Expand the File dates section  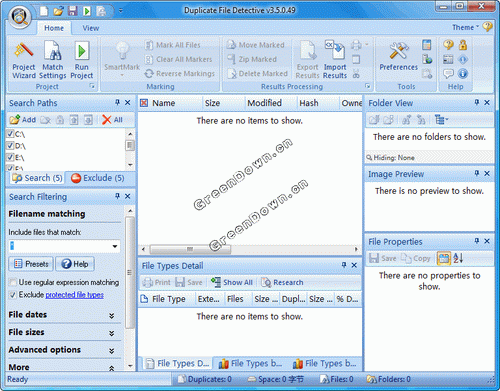(x=112, y=315)
